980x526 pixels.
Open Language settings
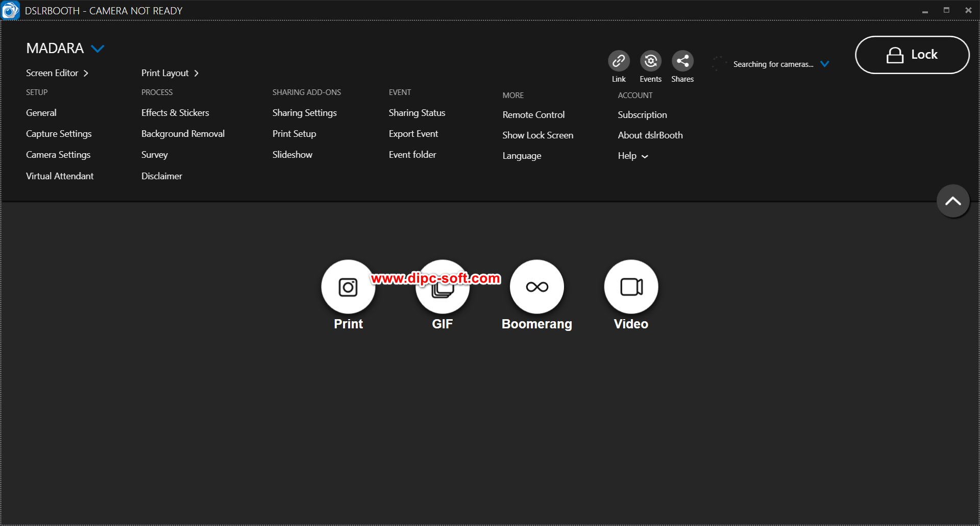tap(522, 156)
